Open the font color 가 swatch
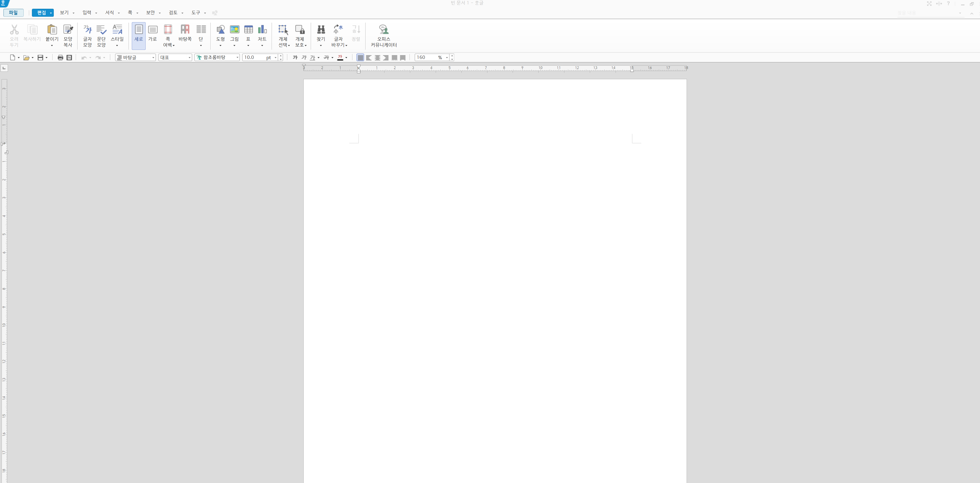The image size is (980, 483). pos(340,57)
